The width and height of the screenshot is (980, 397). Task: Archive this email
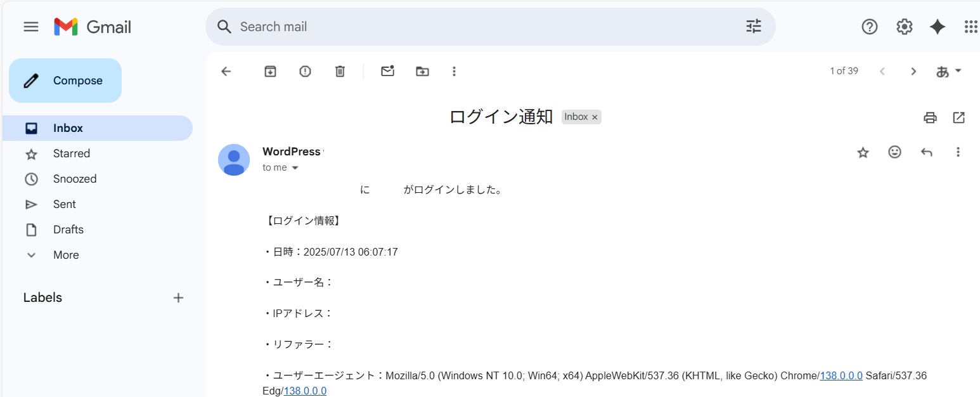271,71
